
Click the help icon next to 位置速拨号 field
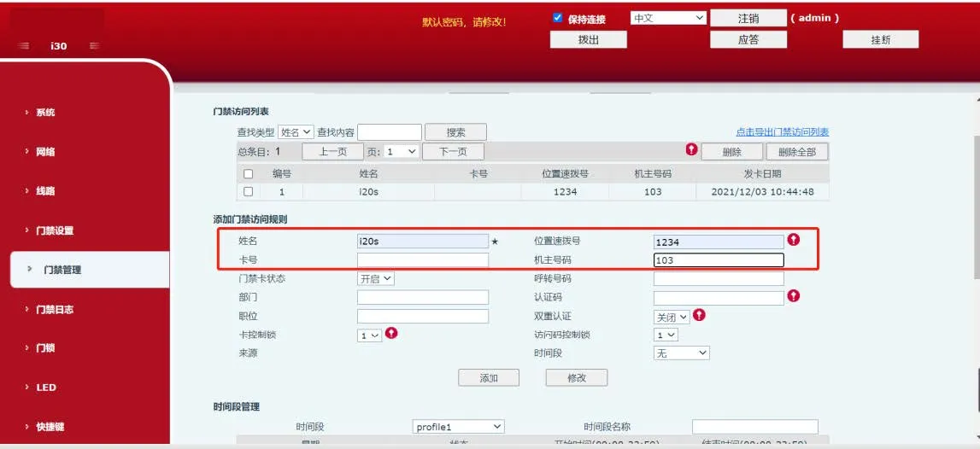click(794, 240)
